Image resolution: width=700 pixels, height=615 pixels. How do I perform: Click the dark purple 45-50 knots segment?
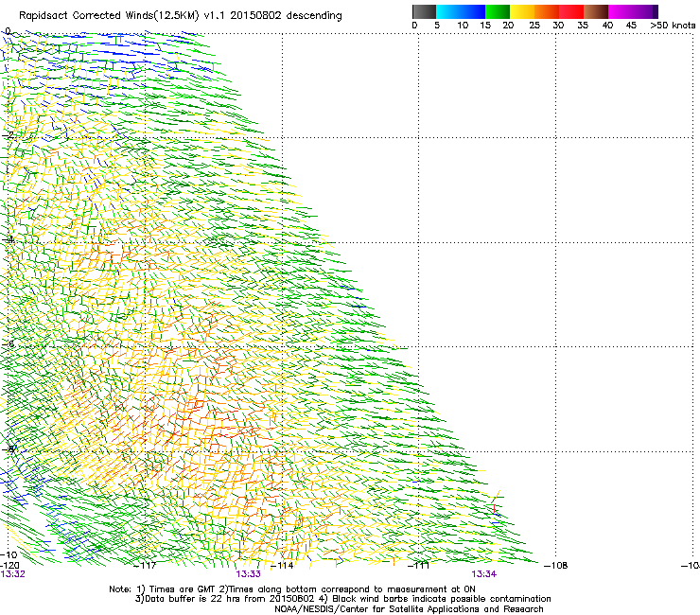click(x=645, y=11)
